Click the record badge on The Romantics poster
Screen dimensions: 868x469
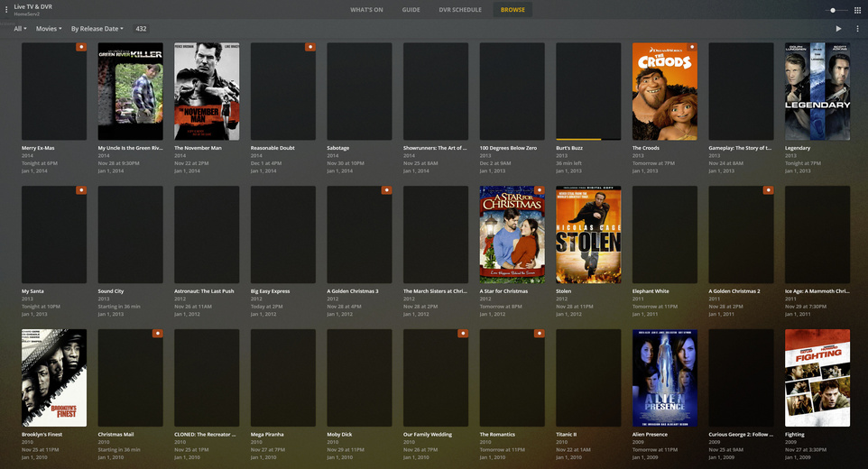tap(540, 334)
